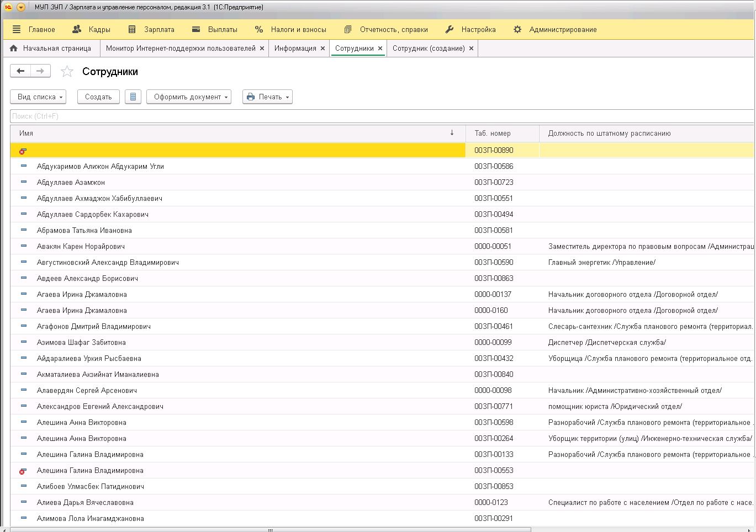Click the Таб. номер column header
This screenshot has width=756, height=532.
click(x=503, y=133)
